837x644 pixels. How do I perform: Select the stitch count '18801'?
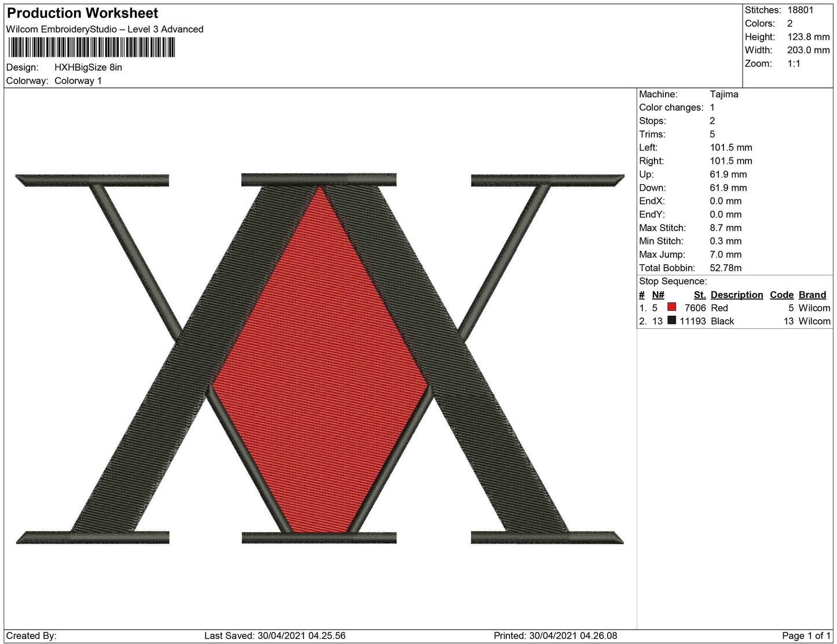(x=801, y=10)
